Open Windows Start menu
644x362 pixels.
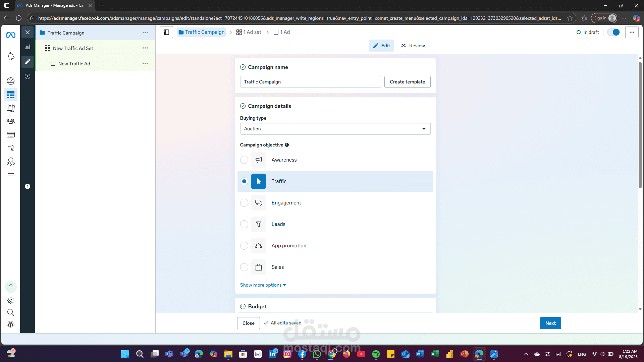(125, 354)
